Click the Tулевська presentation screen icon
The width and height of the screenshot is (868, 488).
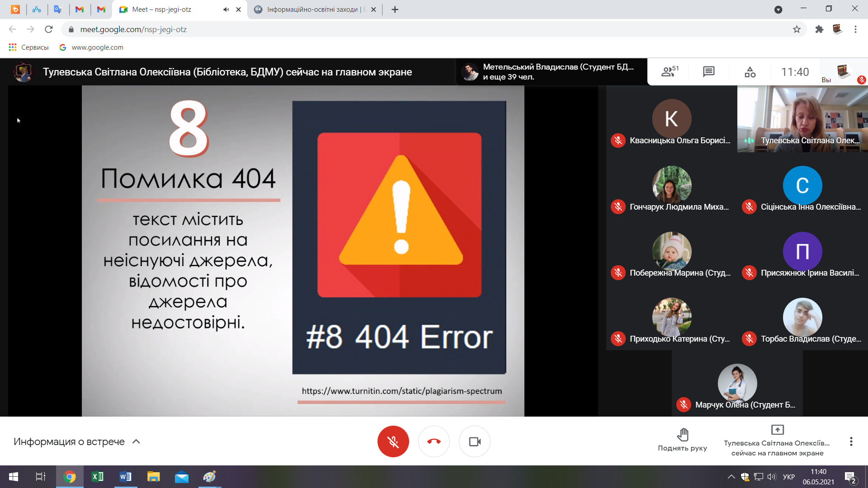coord(777,430)
